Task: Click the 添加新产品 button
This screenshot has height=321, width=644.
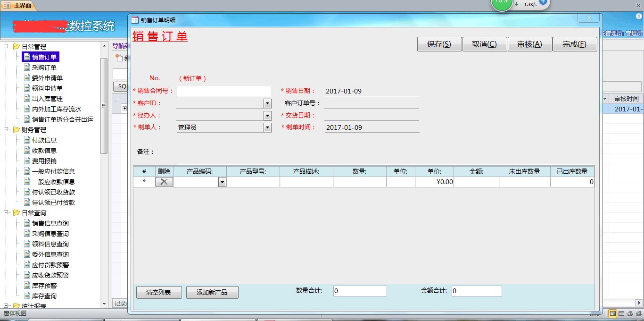Action: tap(212, 293)
